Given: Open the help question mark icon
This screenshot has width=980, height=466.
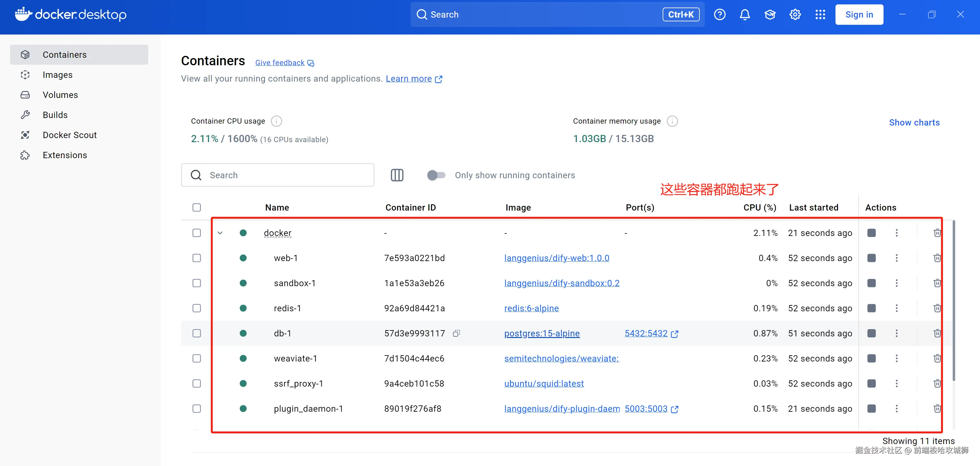Looking at the screenshot, I should click(720, 14).
